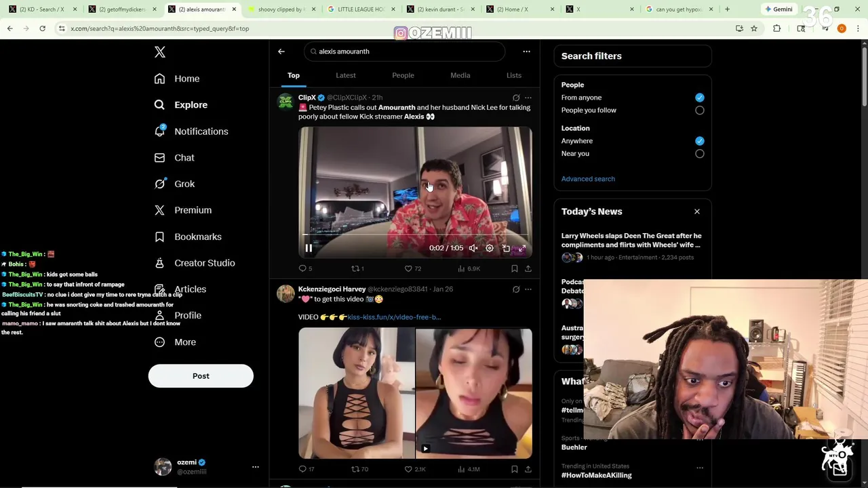Reply to the ClipX post

pyautogui.click(x=305, y=268)
